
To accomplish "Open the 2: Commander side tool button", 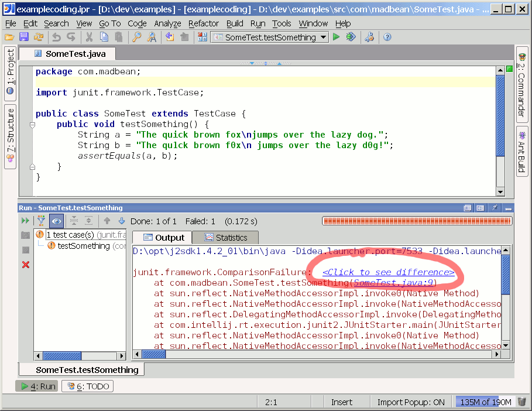I will click(522, 85).
